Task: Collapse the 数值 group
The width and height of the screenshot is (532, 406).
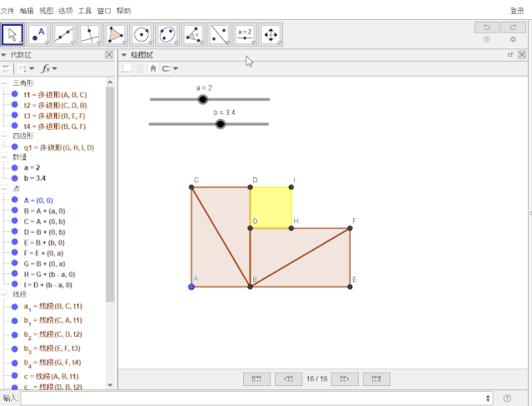Action: coord(3,157)
